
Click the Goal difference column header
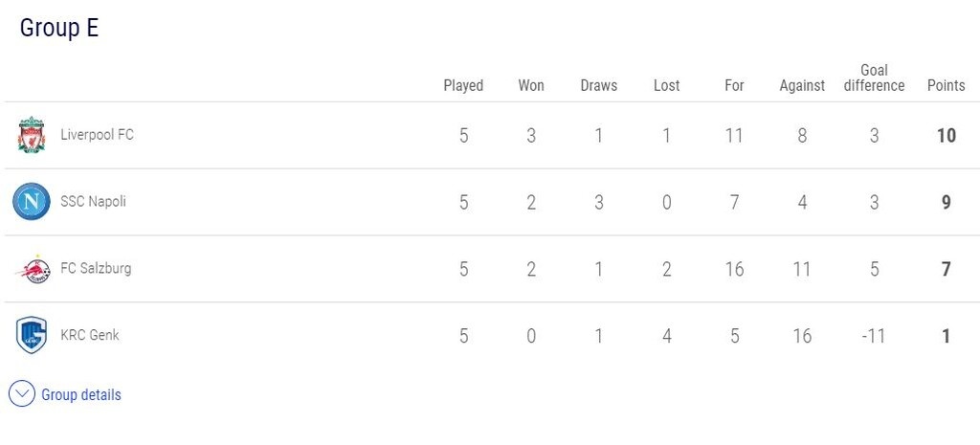coord(874,78)
